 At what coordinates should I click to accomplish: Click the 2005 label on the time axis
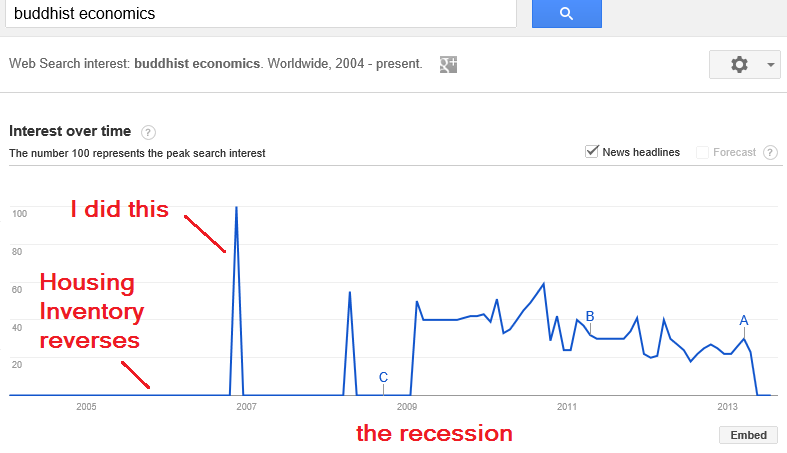86,407
